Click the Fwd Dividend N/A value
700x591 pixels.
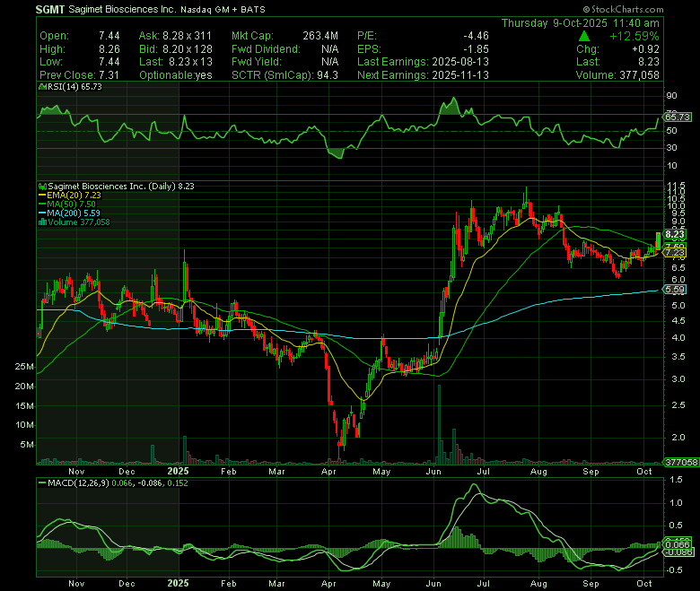point(329,49)
